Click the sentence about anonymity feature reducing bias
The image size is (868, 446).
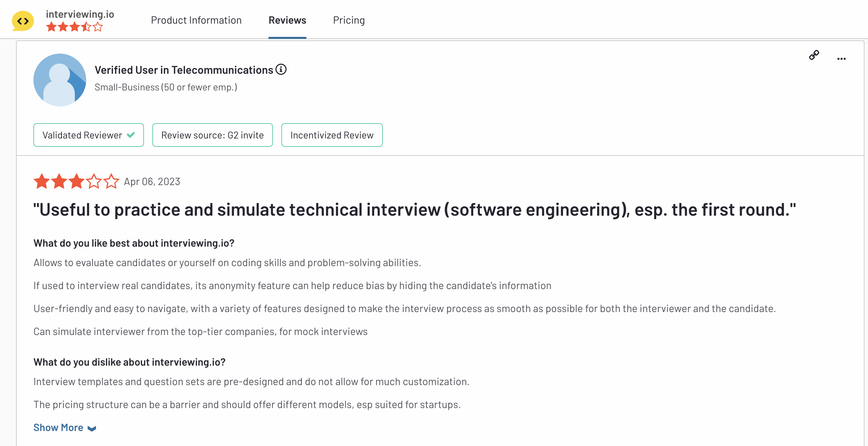292,286
